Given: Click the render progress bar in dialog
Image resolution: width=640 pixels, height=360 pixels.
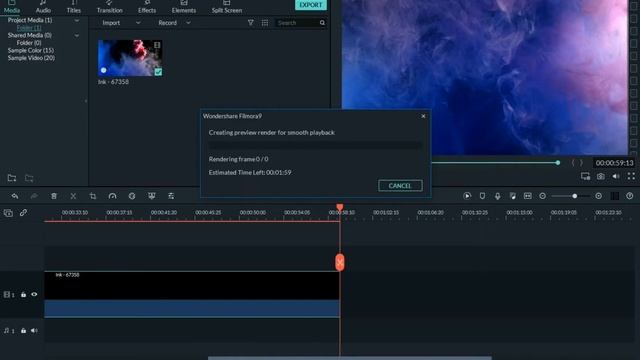Looking at the screenshot, I should 315,145.
